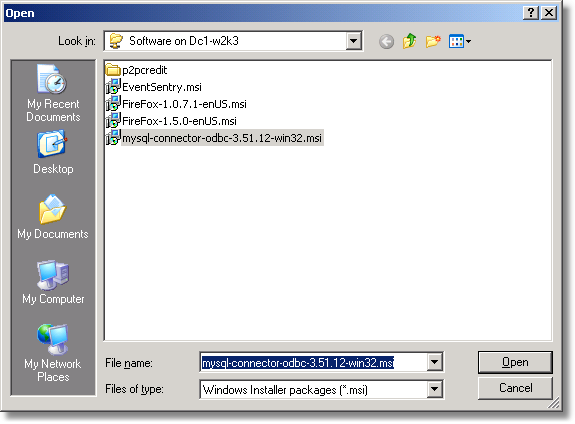Viewport: 575px width, 424px height.
Task: Click the File name text field
Action: 314,362
